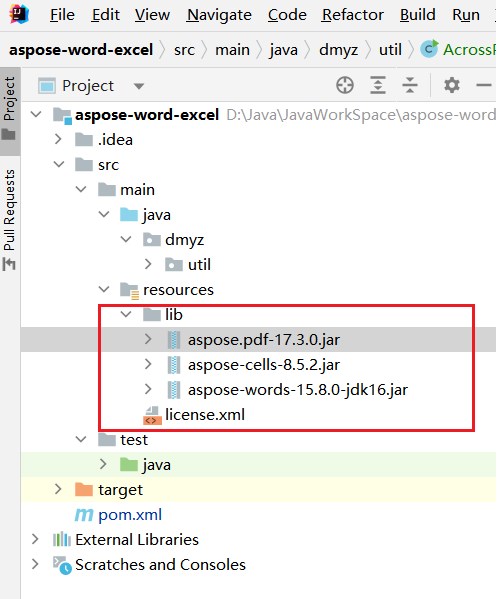Select license.xml file name
Viewport: 498px width, 599px height.
tap(205, 414)
